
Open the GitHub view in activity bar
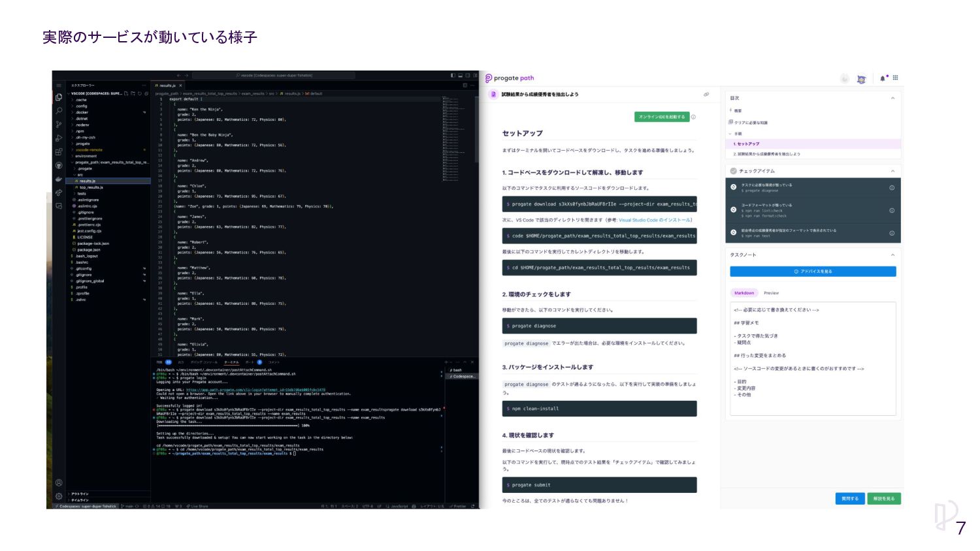59,165
